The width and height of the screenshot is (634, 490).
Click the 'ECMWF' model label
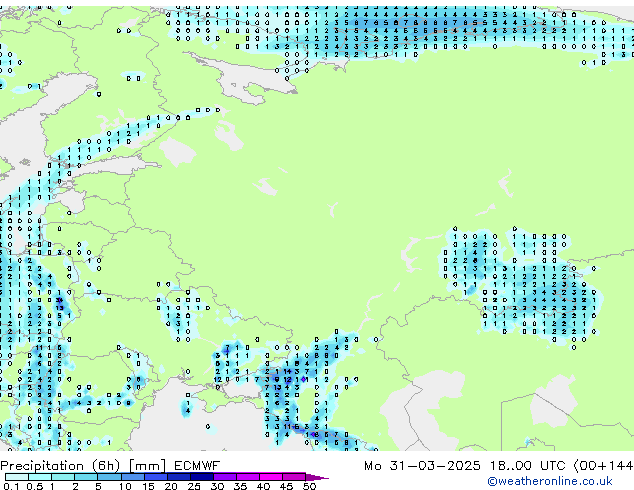(x=197, y=466)
